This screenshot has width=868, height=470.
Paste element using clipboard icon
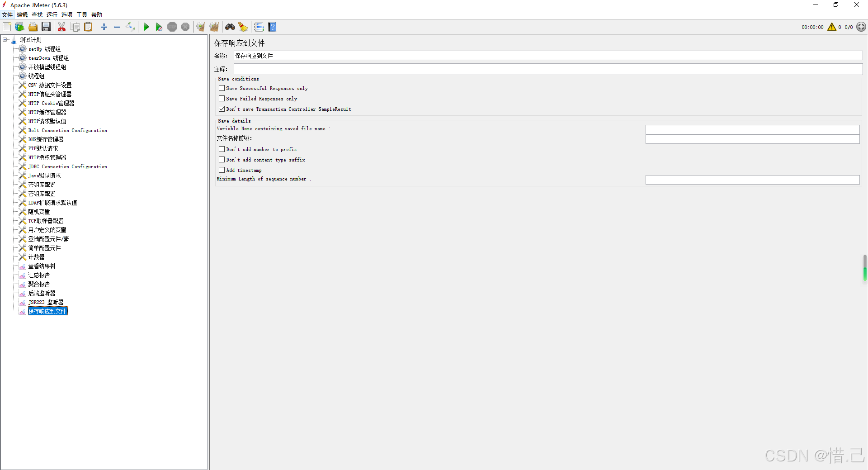(88, 27)
